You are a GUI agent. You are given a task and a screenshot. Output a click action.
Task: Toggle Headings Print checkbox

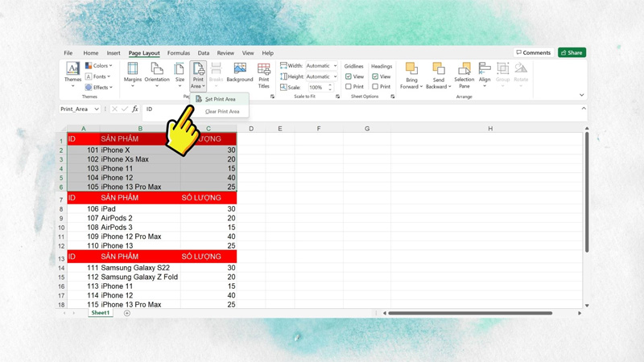pyautogui.click(x=375, y=87)
